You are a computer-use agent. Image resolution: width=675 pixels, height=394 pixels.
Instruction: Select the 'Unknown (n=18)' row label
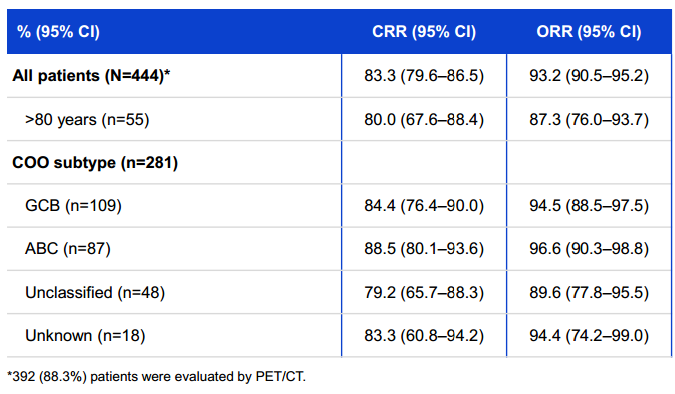pyautogui.click(x=85, y=335)
